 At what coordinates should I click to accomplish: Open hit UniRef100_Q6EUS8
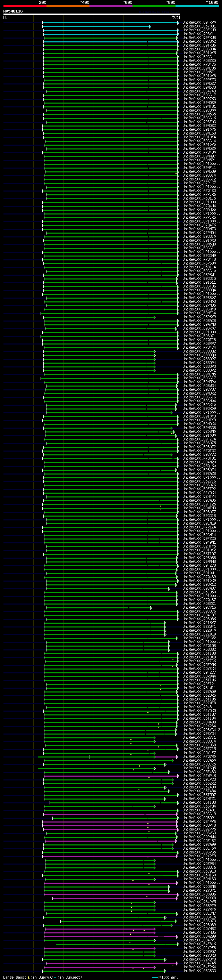[x=199, y=745]
